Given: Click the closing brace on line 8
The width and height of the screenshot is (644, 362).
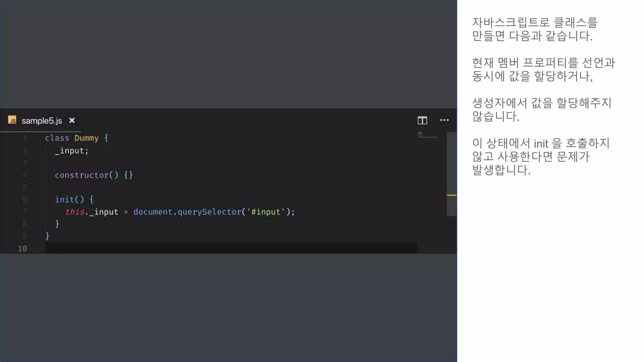Looking at the screenshot, I should (x=57, y=224).
